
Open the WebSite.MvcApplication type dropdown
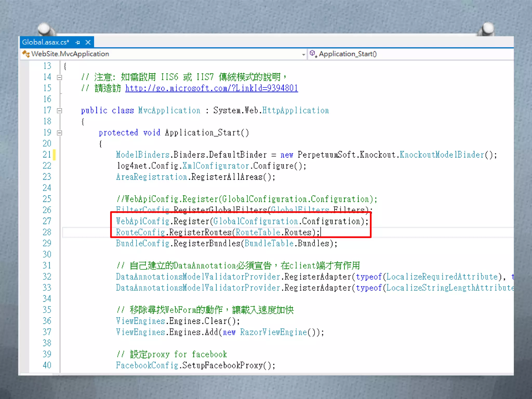tap(303, 55)
